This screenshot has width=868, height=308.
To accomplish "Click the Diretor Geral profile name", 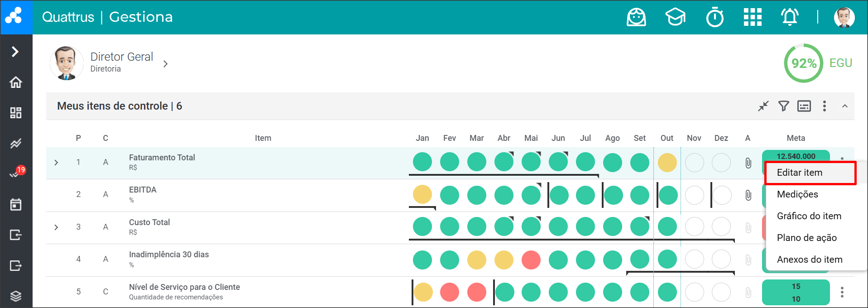I will coord(121,57).
